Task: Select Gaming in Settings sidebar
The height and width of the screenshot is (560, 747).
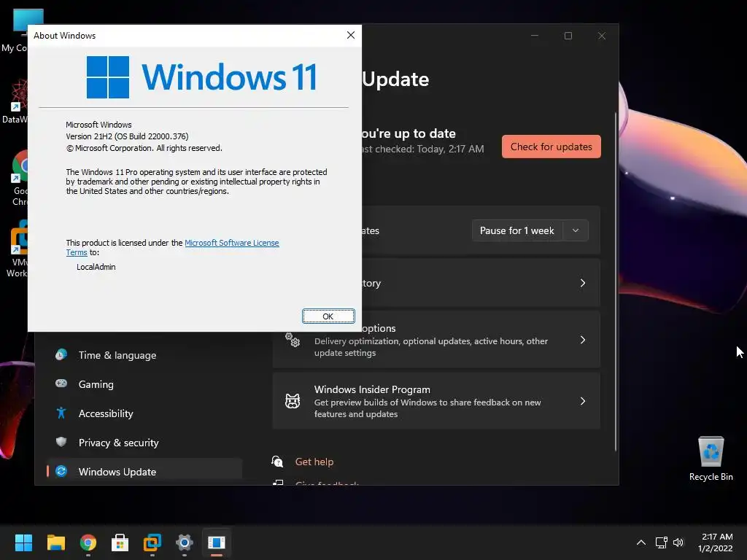Action: click(144, 384)
